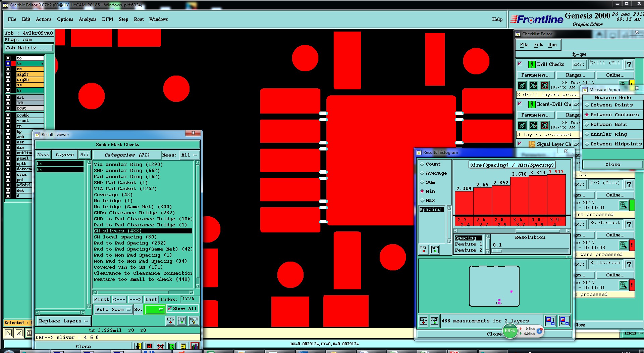Open histogram chart icon in Results viewer
This screenshot has height=353, width=644.
[x=195, y=346]
